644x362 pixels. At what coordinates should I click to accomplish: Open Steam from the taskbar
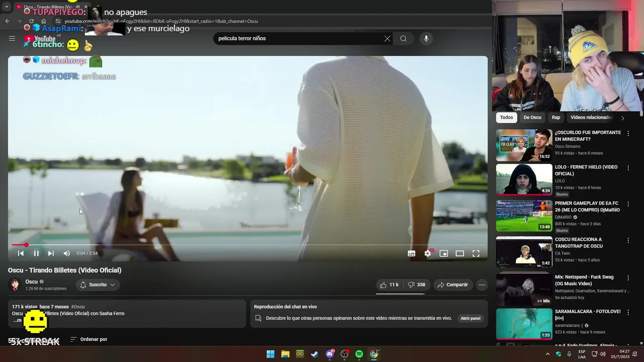(x=314, y=354)
